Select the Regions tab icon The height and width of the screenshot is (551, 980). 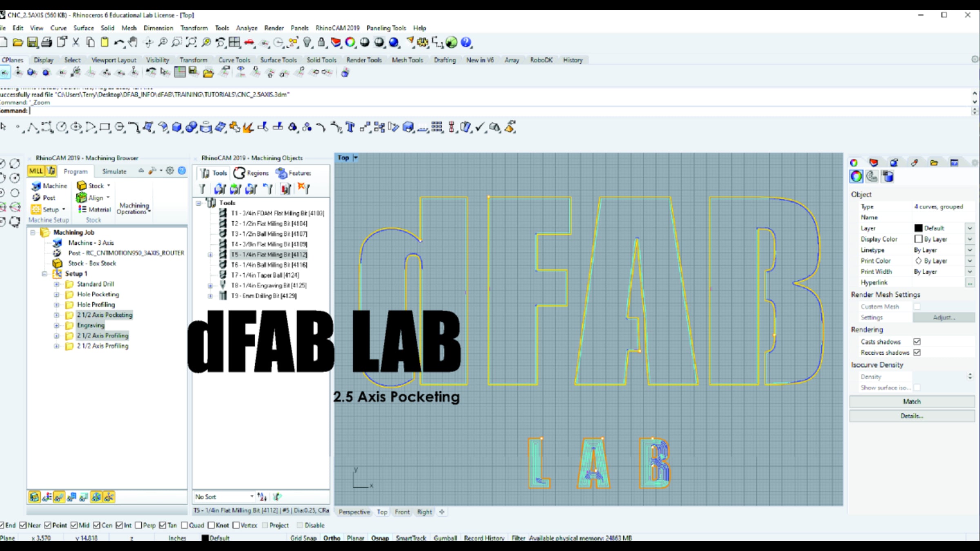click(239, 173)
